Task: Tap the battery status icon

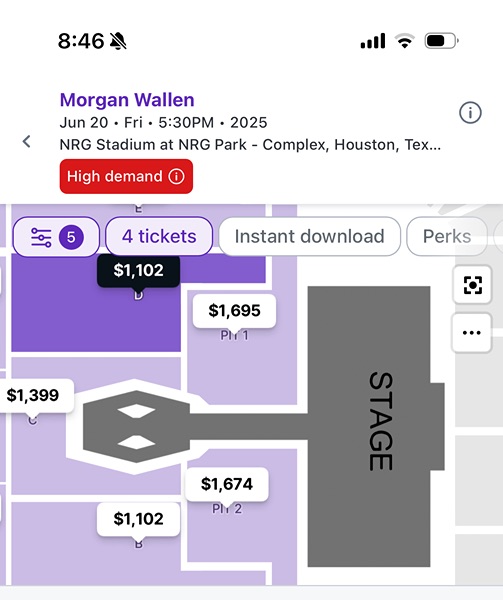Action: [442, 41]
